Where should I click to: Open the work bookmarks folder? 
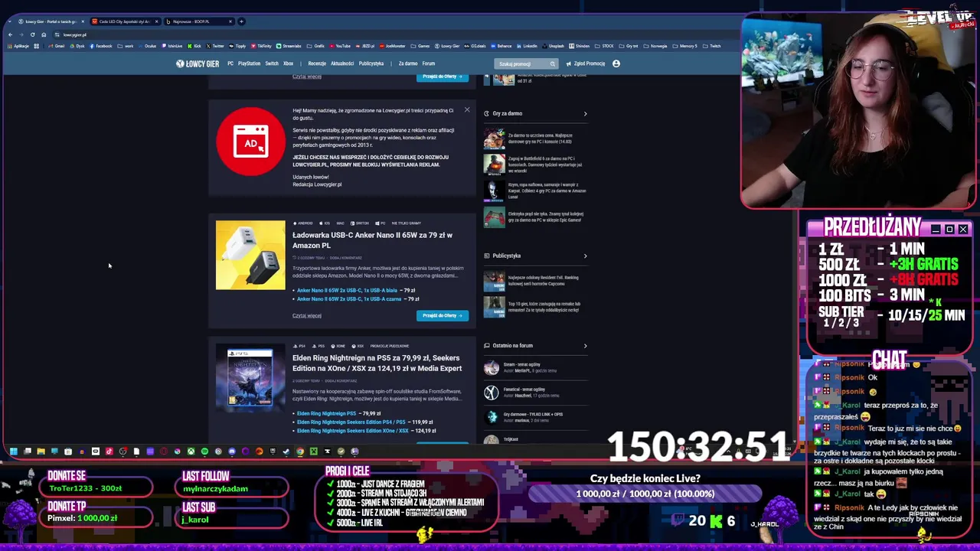click(126, 46)
